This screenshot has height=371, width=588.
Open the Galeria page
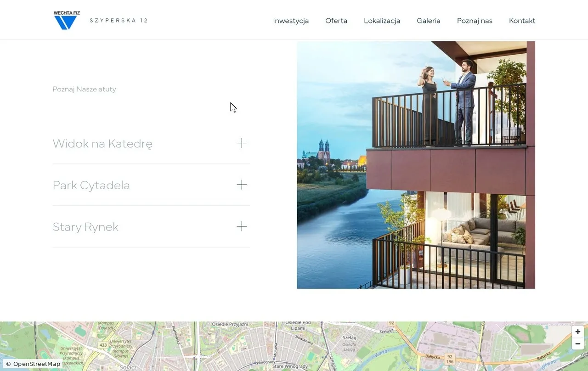pyautogui.click(x=429, y=21)
